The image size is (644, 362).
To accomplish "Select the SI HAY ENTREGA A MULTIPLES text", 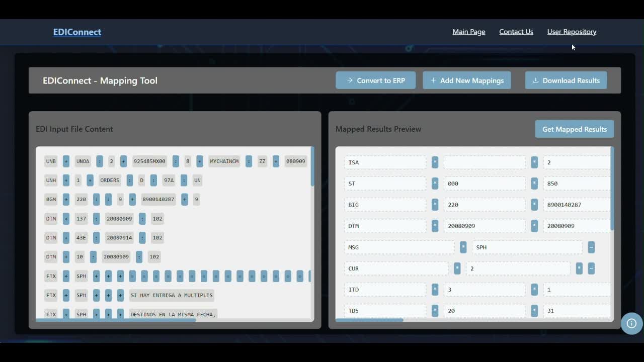I will coord(172,295).
